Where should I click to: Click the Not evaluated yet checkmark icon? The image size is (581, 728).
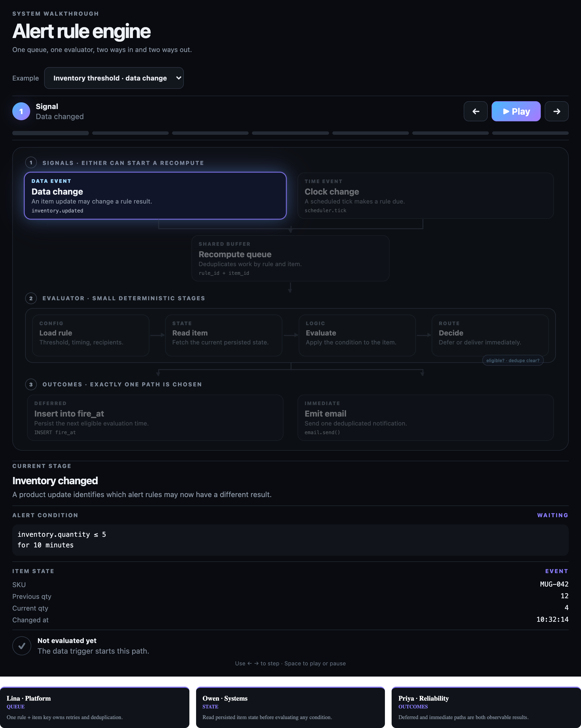coord(22,646)
